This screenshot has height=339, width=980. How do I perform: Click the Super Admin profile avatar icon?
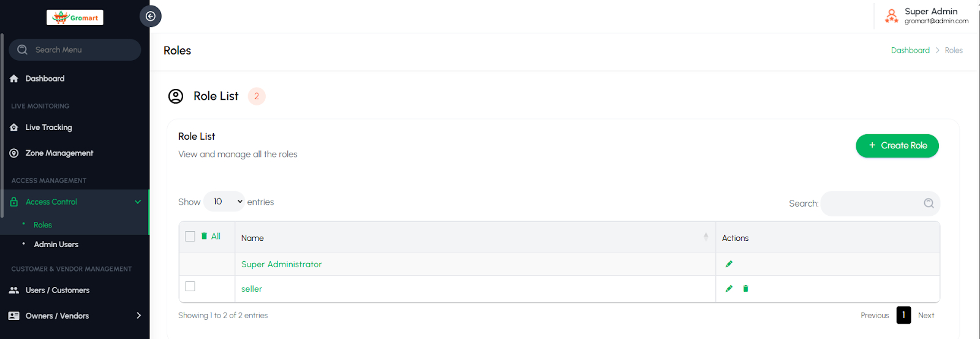(891, 16)
